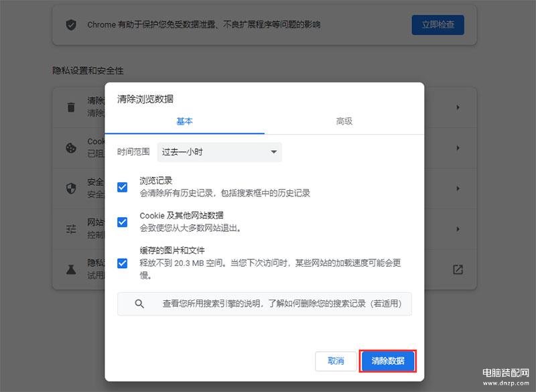Uncheck the 浏览记录 checkbox
Screen dimensions: 536x392
[x=123, y=187]
